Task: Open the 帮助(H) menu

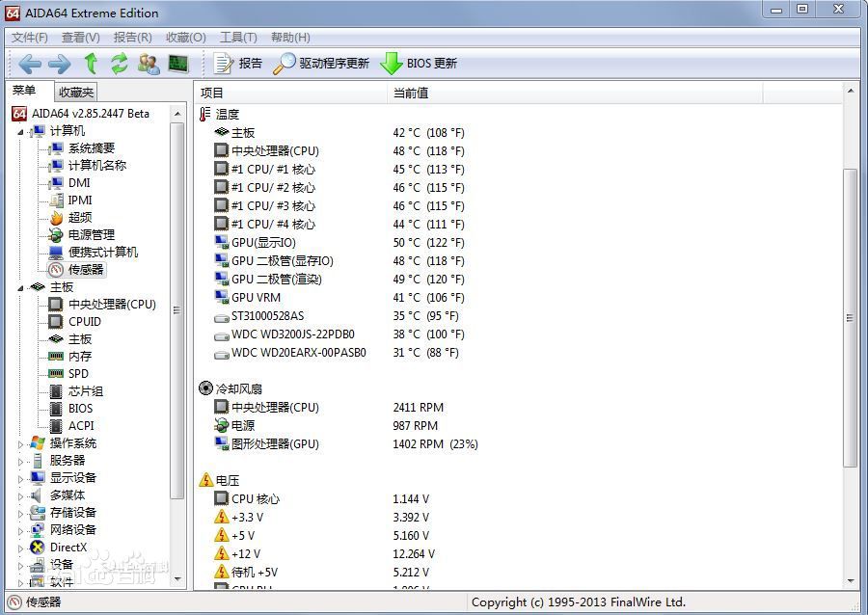Action: pos(290,37)
